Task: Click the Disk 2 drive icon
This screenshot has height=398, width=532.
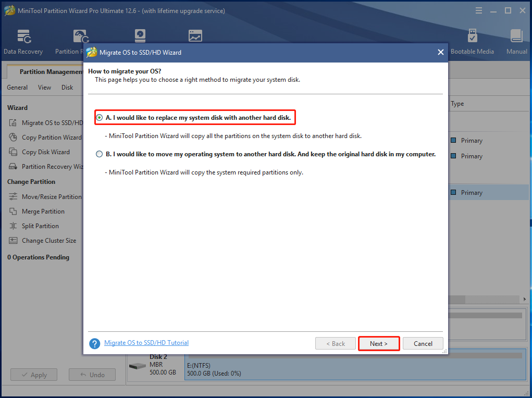Action: [138, 366]
